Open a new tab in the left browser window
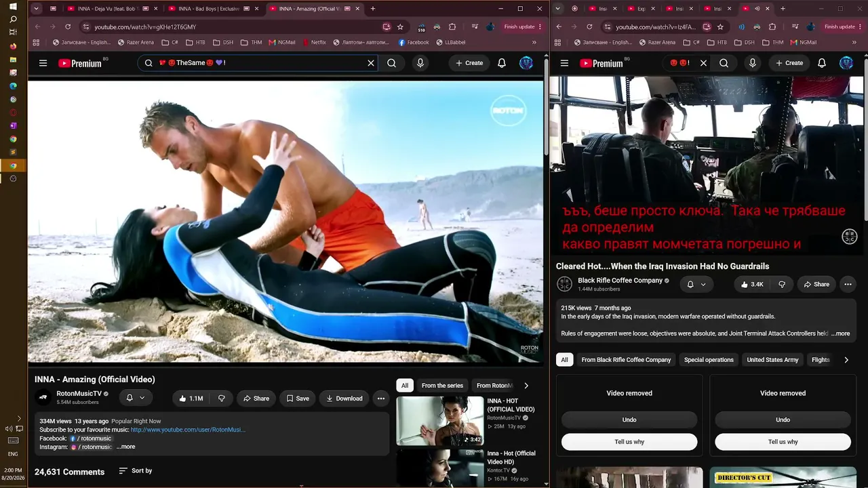Screen dimensions: 868x488 [373, 9]
